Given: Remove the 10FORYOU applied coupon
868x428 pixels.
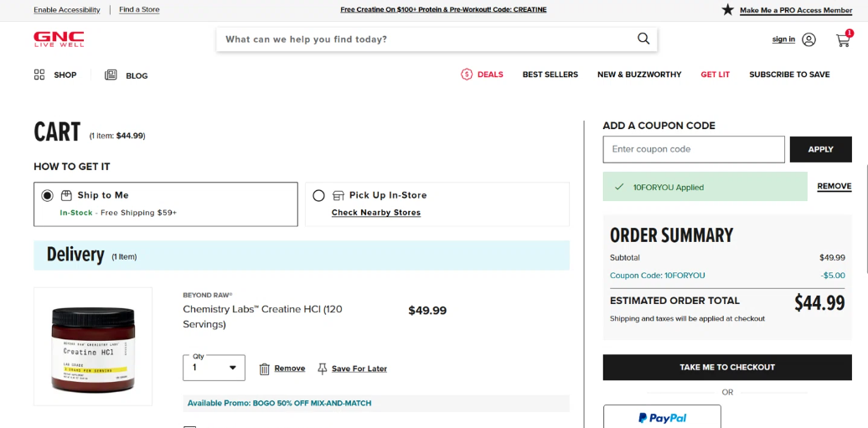Looking at the screenshot, I should click(x=834, y=186).
